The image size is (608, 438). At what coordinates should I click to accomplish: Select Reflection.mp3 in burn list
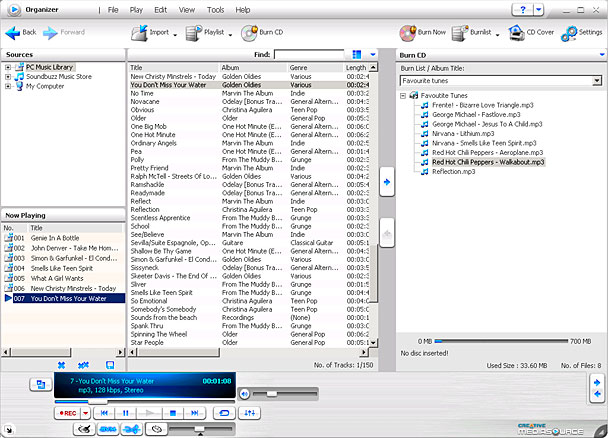454,172
